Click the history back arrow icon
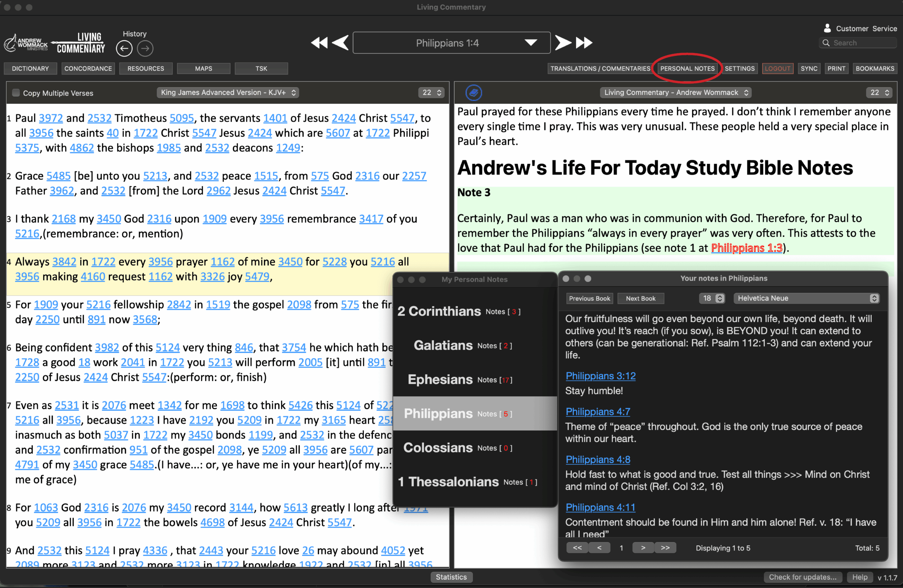This screenshot has height=588, width=903. 124,49
